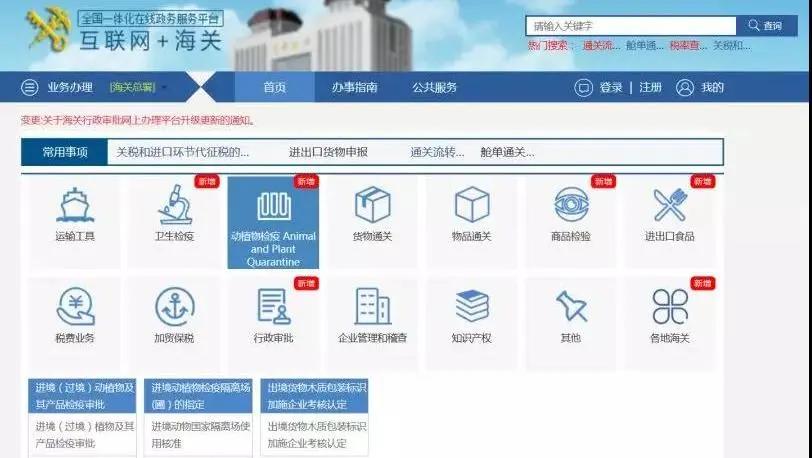Click the user profile icon beside 我的
812x458 pixels.
click(685, 88)
